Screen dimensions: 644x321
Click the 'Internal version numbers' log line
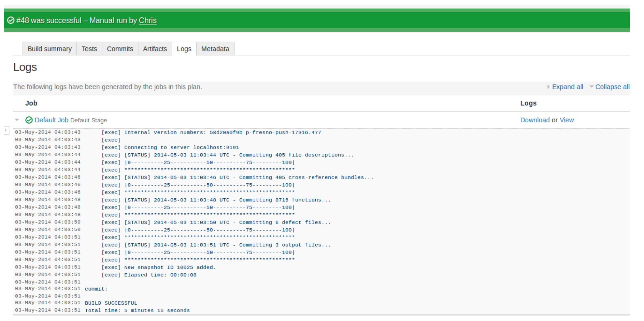coord(223,133)
